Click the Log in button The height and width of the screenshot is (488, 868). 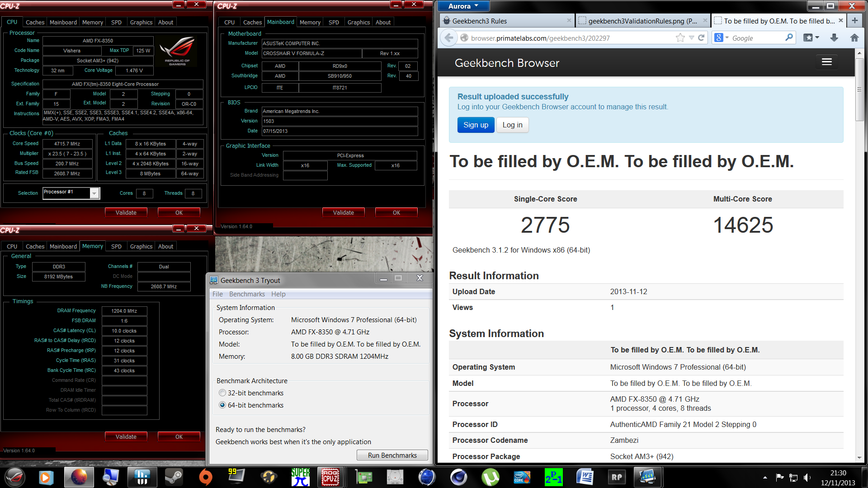(x=512, y=125)
